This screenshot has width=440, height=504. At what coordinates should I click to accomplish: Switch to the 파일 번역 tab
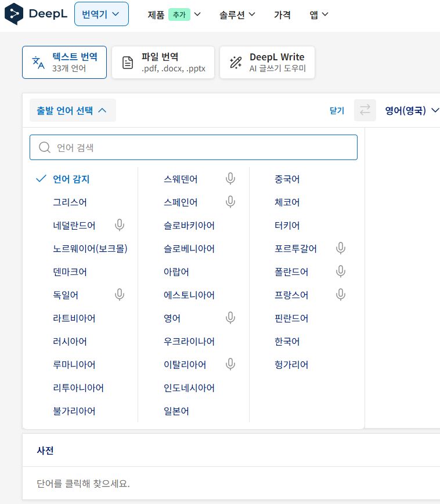pyautogui.click(x=163, y=63)
